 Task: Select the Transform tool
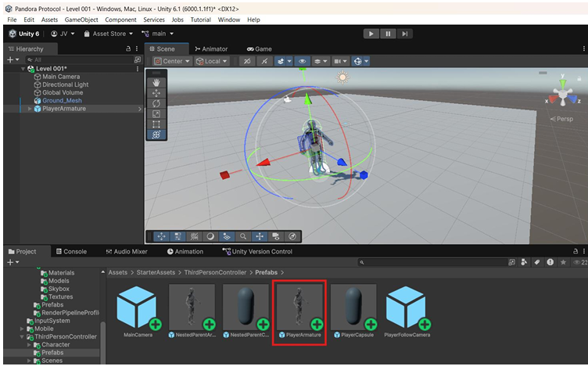[156, 135]
